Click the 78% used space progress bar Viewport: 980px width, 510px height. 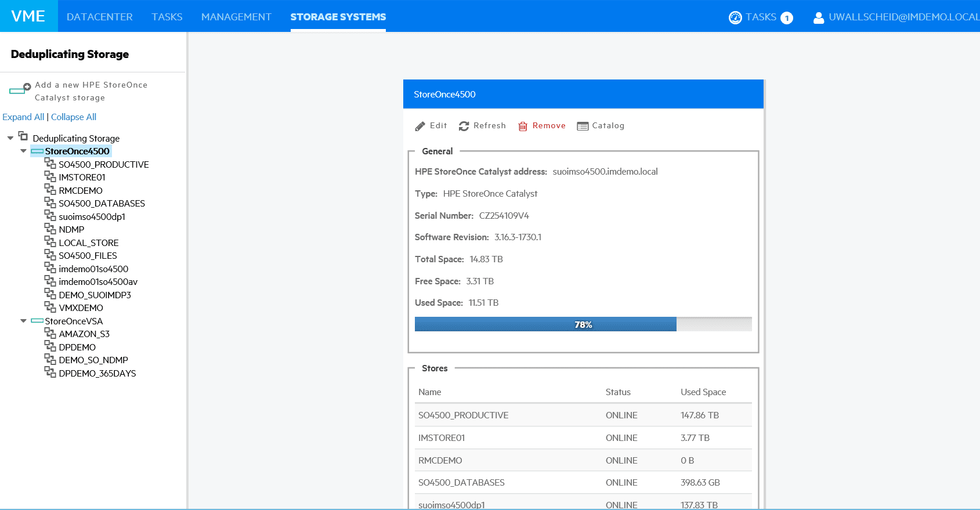(583, 324)
